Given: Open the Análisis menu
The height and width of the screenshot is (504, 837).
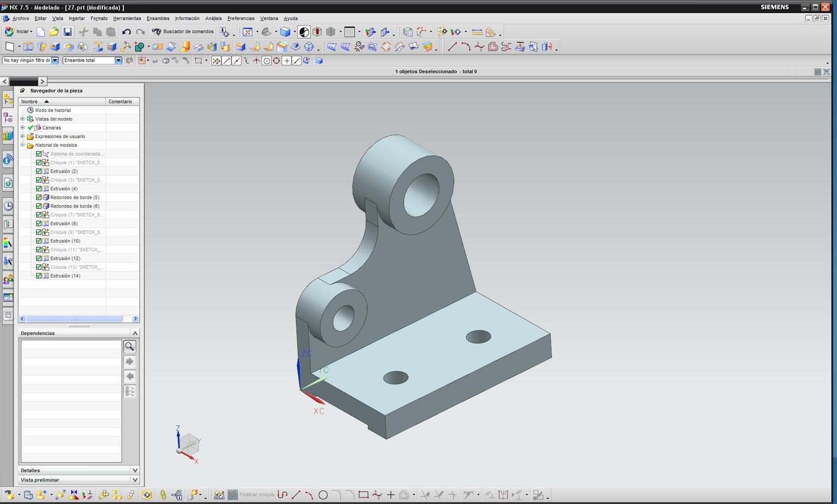Looking at the screenshot, I should tap(213, 18).
